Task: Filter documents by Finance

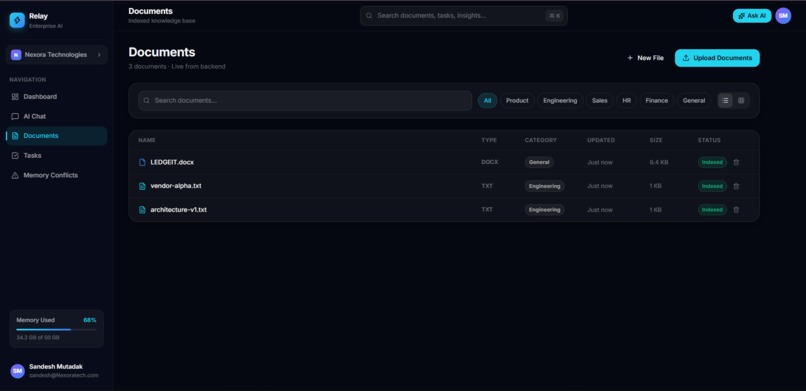Action: pyautogui.click(x=656, y=101)
